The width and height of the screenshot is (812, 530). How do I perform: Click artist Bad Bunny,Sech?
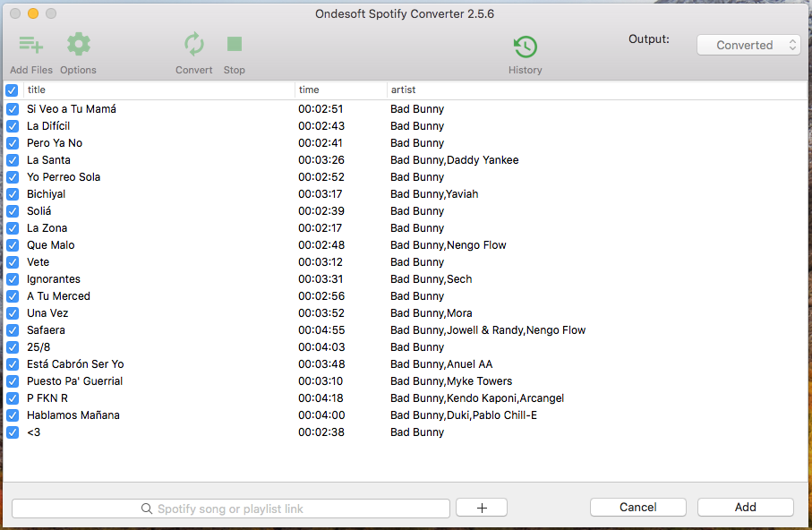[x=431, y=278]
